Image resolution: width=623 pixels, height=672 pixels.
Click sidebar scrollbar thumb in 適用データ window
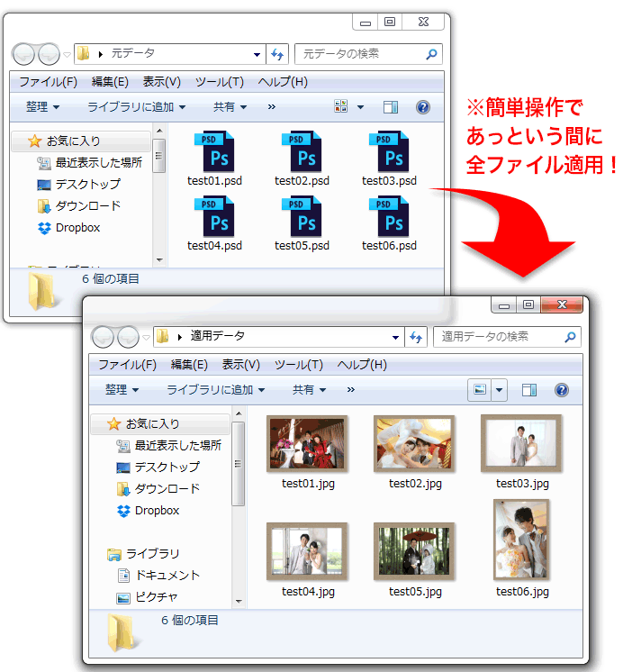click(239, 464)
